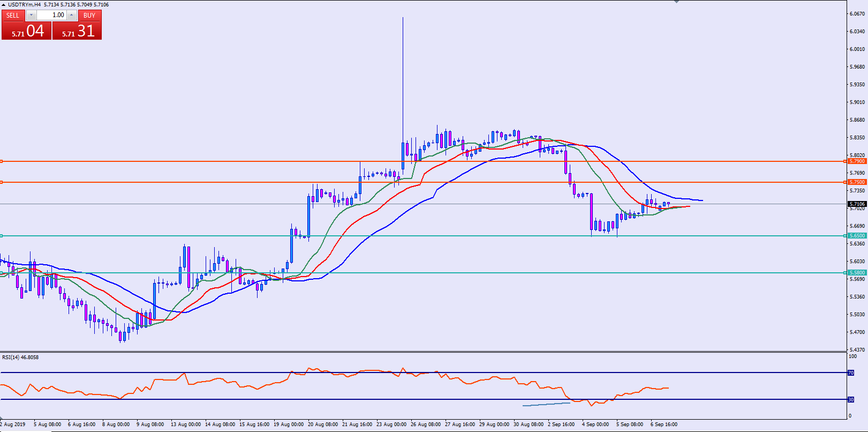Click the USDTRYm,H4 chart title text

tap(24, 5)
